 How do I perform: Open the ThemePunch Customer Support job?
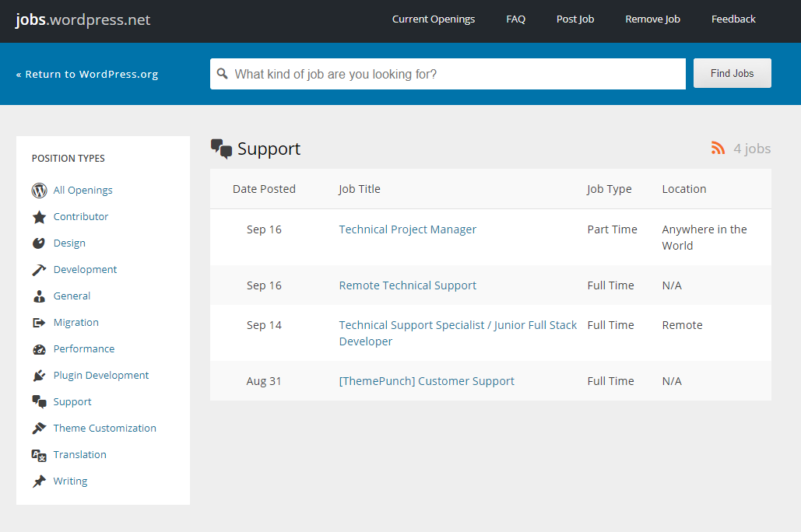tap(427, 381)
